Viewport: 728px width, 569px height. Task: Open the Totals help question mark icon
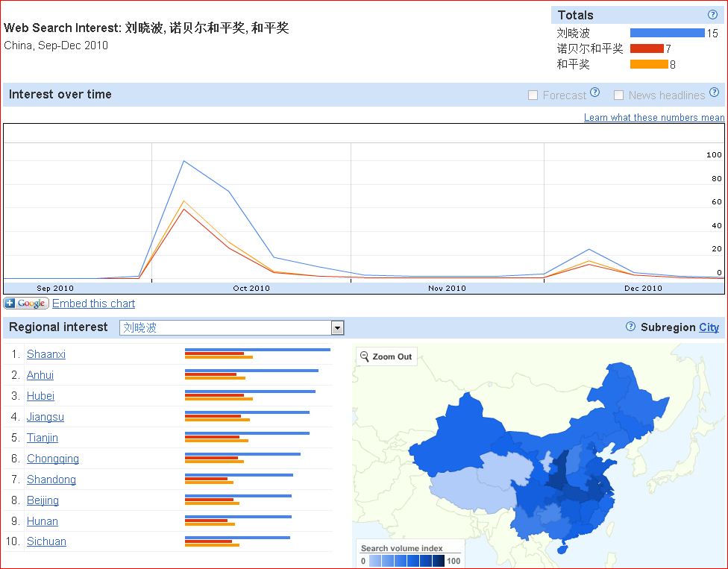[x=712, y=15]
